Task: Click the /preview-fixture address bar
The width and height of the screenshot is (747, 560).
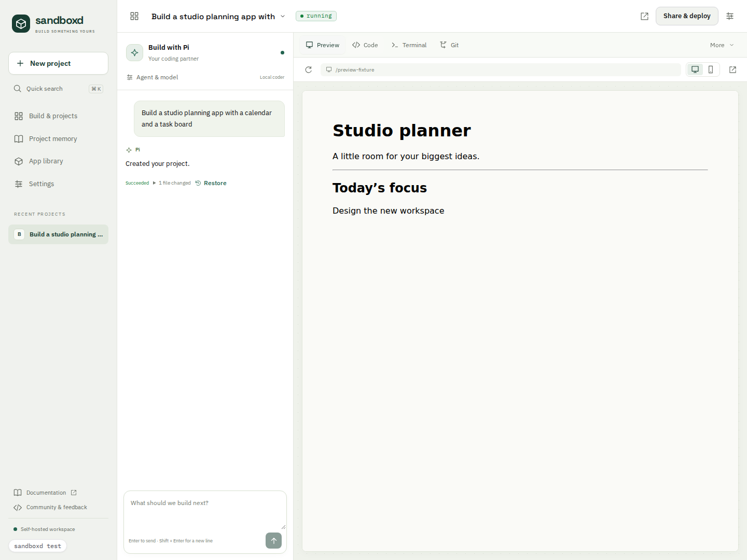Action: (x=501, y=69)
